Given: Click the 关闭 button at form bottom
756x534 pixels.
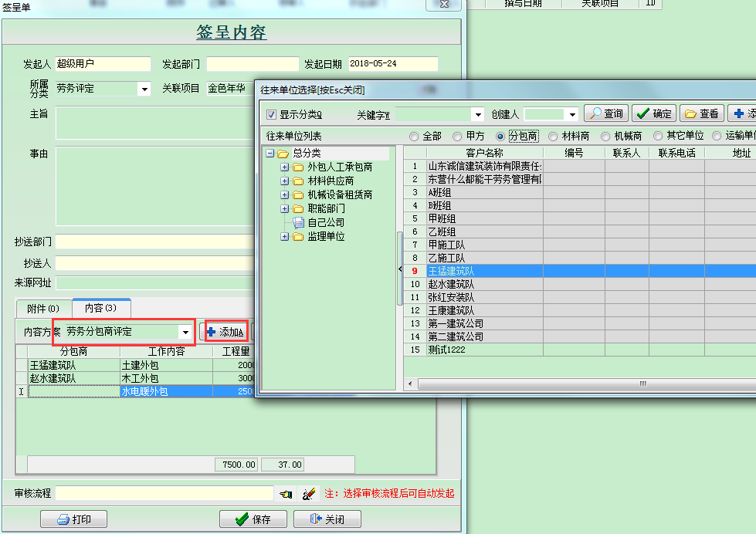Looking at the screenshot, I should 327,519.
